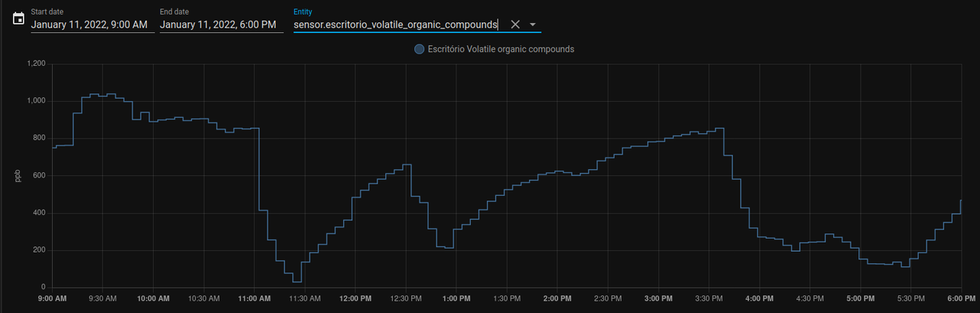Click the 12:00 PM axis label
The height and width of the screenshot is (313, 980).
[355, 298]
